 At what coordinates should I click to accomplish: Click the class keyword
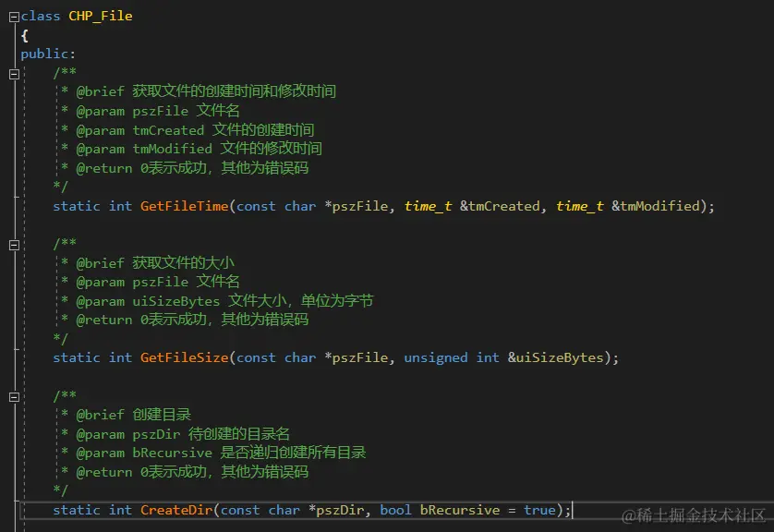click(x=40, y=17)
